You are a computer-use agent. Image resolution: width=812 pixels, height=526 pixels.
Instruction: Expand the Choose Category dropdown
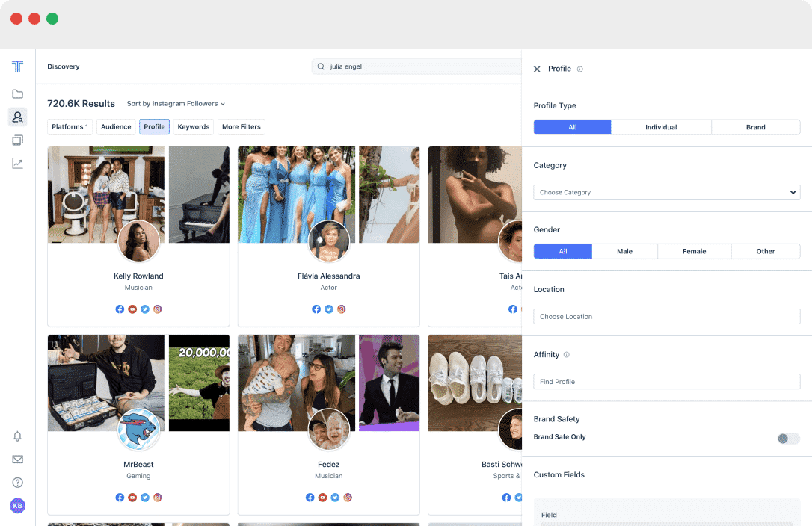click(666, 192)
